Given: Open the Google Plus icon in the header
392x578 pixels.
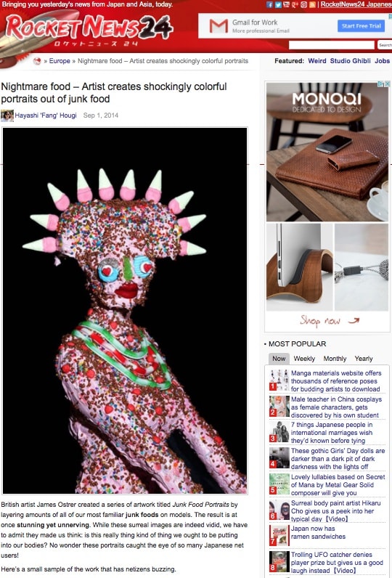Looking at the screenshot, I should 295,5.
